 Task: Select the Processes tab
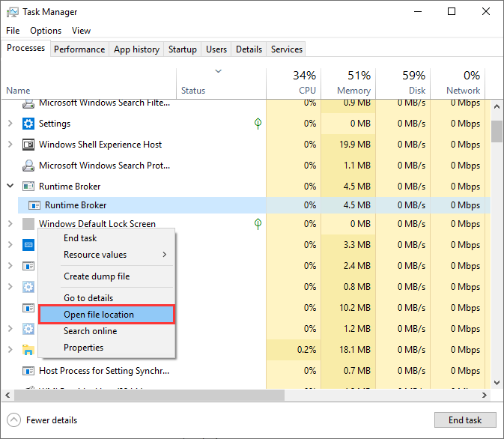point(25,48)
